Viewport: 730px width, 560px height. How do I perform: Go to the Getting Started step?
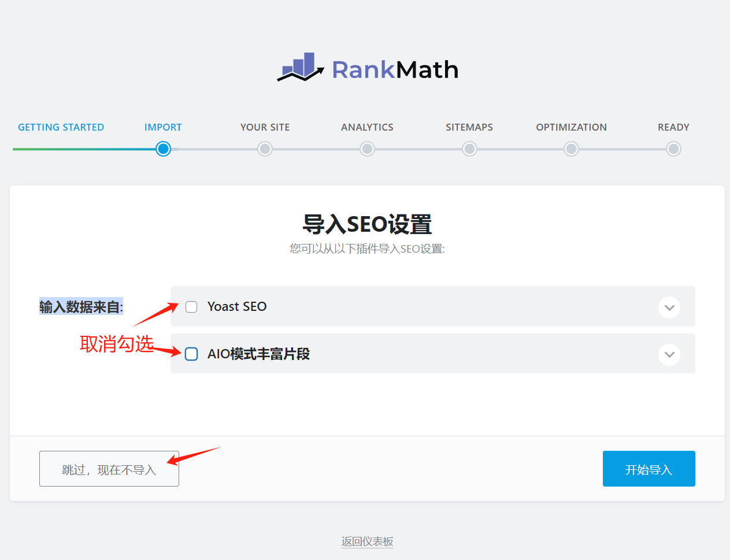[x=61, y=127]
